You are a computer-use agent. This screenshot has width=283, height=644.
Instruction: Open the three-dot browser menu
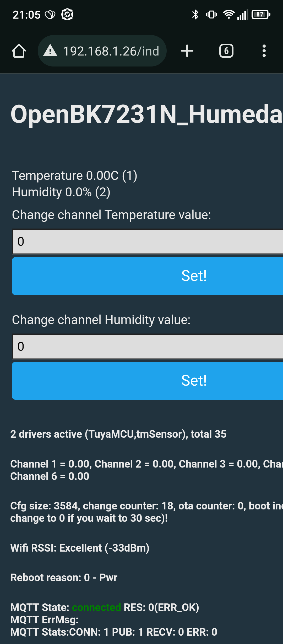coord(264,51)
